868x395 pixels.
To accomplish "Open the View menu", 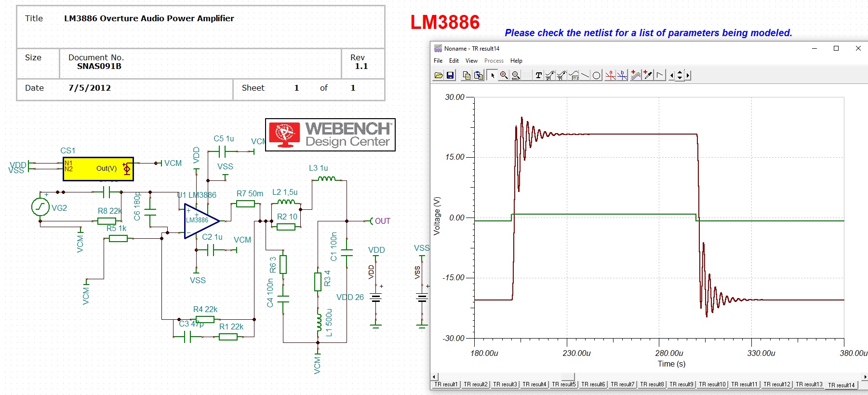I will point(471,61).
